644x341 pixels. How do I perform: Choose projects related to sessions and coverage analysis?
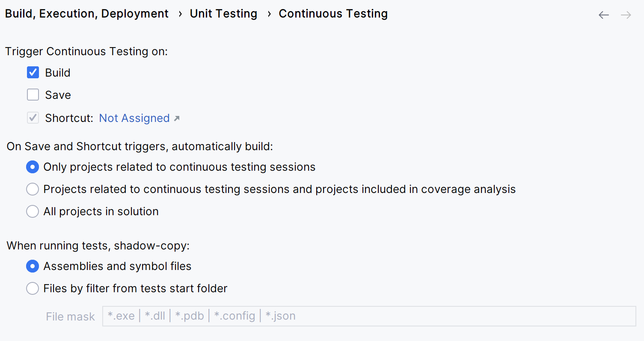33,189
